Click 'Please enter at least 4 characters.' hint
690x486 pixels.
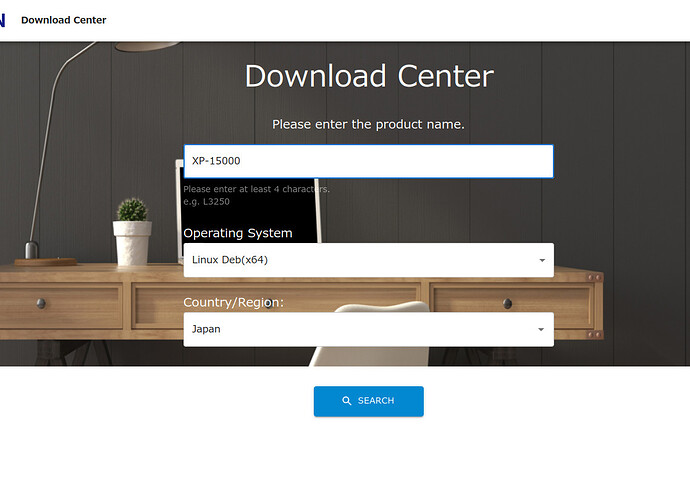257,189
